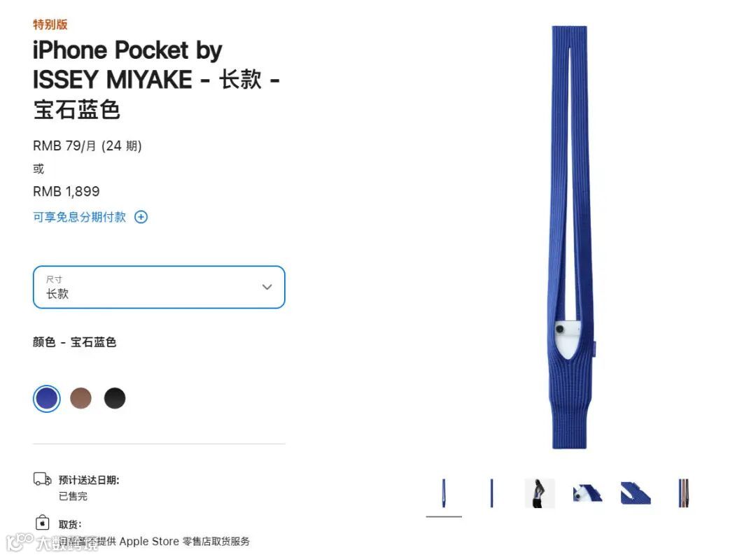Expand the 尺寸 dropdown chevron arrow
Image resolution: width=756 pixels, height=557 pixels.
tap(267, 287)
